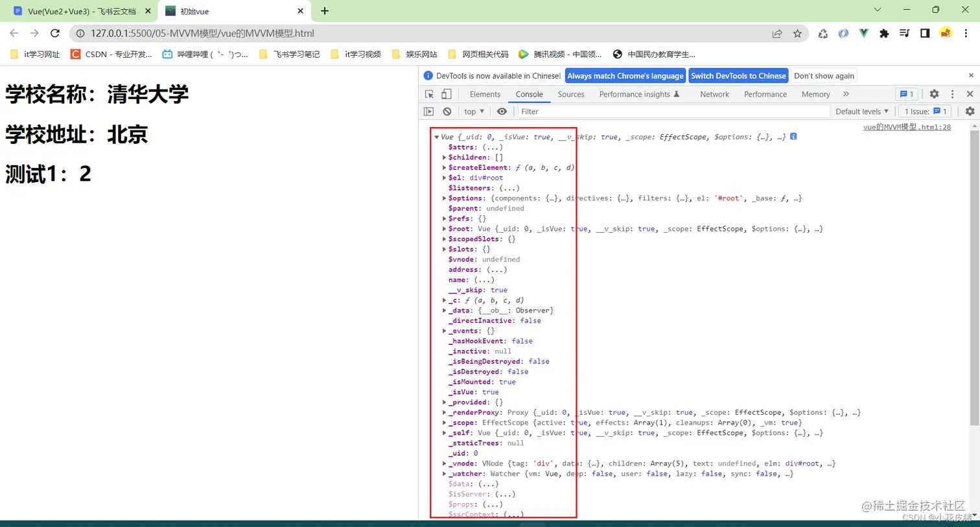Image resolution: width=980 pixels, height=527 pixels.
Task: Open the Vue devtools extension icon
Action: point(863,33)
